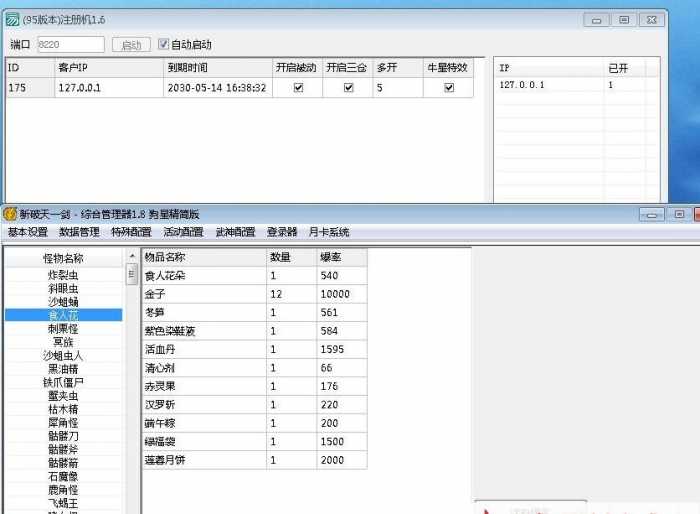Click the 金子 item cell
Screen dimensions: 700x514
(x=203, y=294)
